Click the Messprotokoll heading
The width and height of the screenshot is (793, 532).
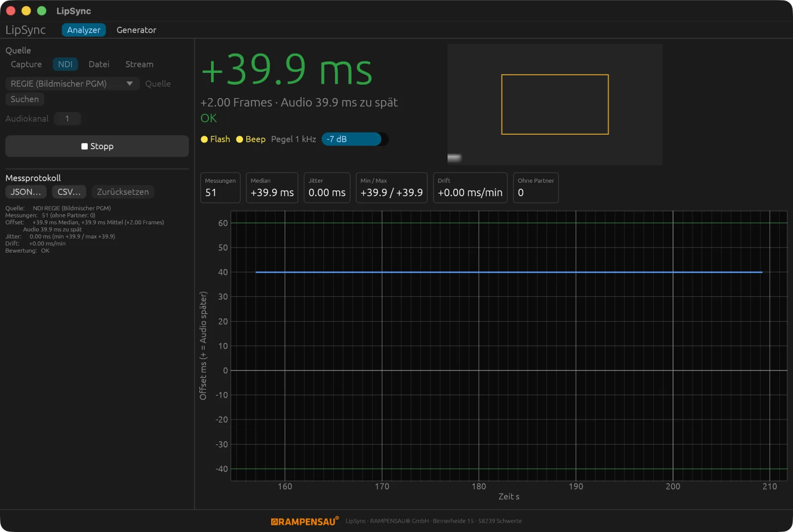33,178
